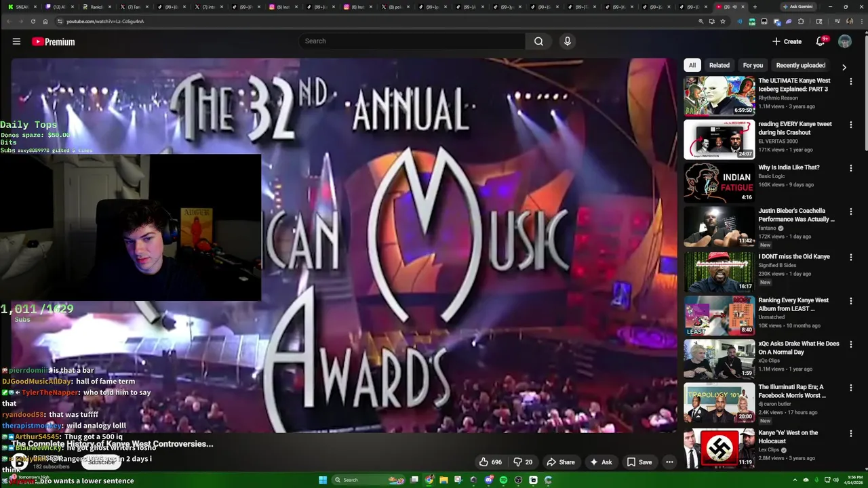Like the video with thumbs up
The height and width of the screenshot is (488, 868).
click(490, 462)
